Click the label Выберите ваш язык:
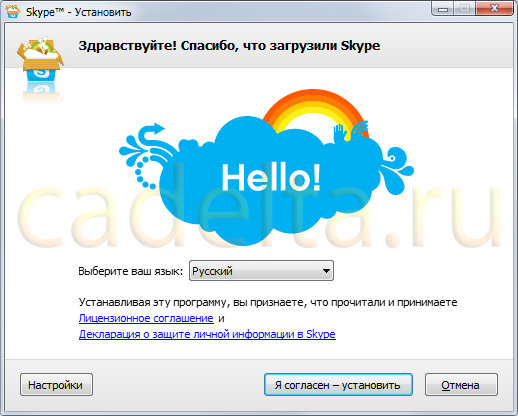 click(x=131, y=271)
